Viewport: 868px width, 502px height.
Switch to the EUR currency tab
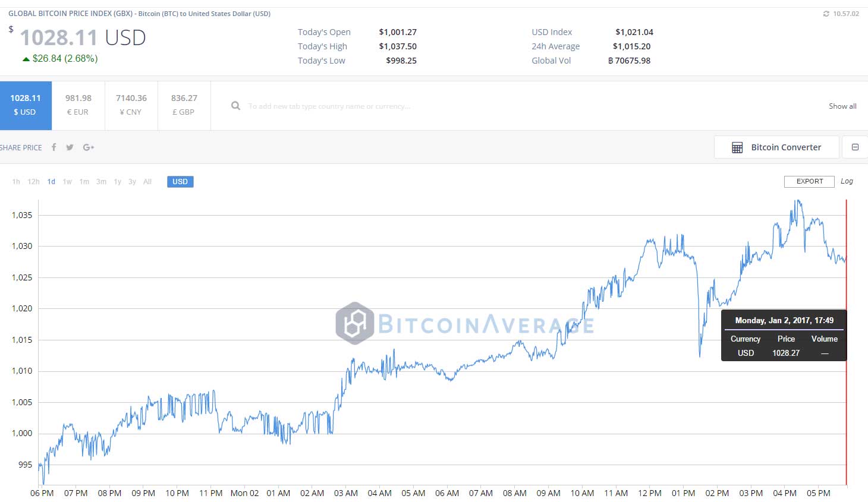[78, 106]
